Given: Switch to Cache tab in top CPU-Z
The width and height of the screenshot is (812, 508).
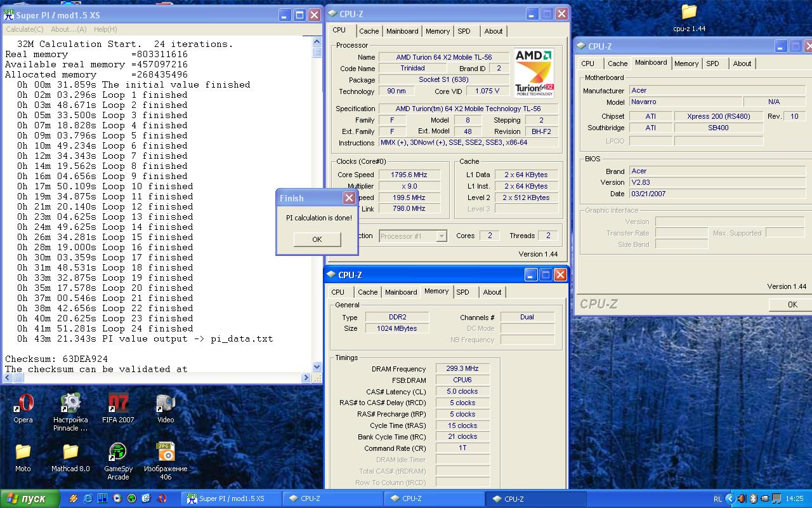Looking at the screenshot, I should pos(369,31).
